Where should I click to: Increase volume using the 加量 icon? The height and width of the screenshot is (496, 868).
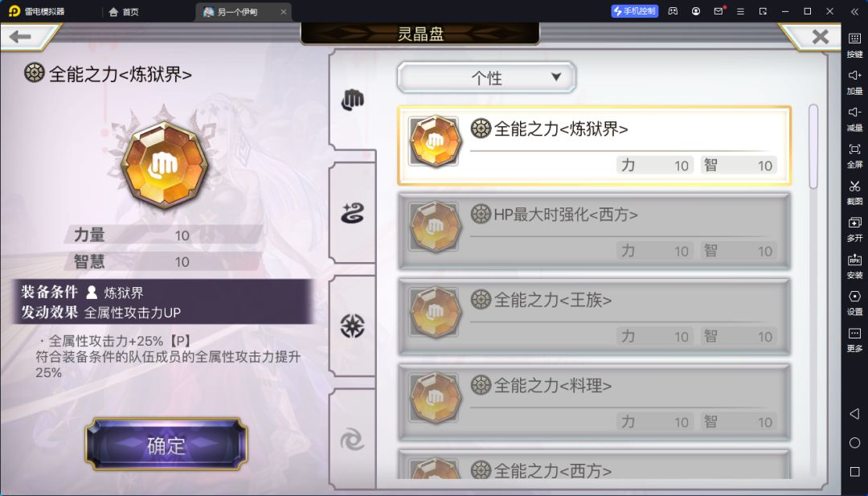click(x=854, y=81)
